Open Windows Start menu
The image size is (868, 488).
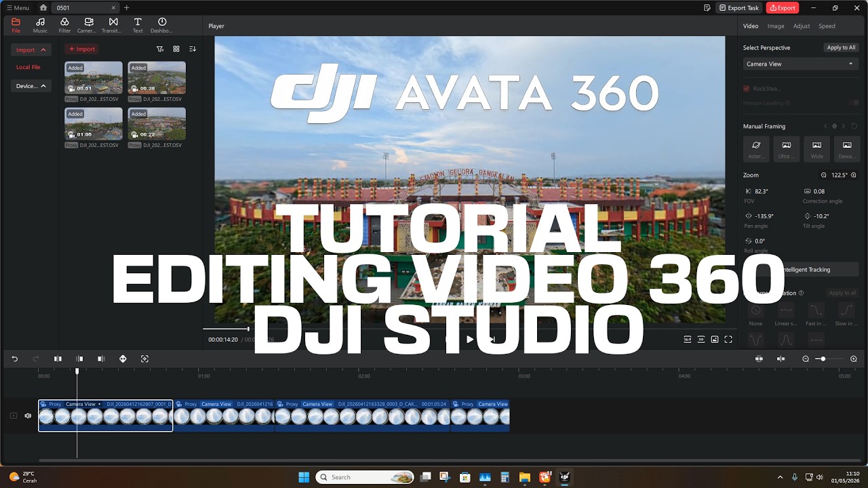click(304, 477)
